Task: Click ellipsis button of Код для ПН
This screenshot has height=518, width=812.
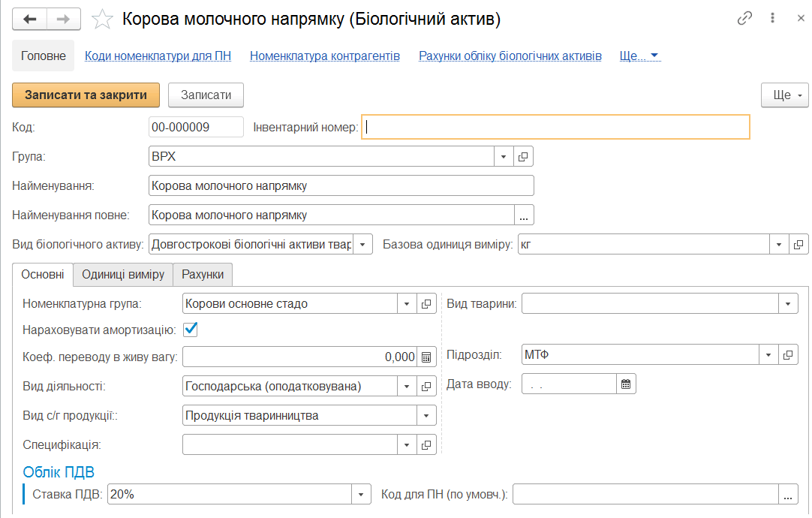Action: point(788,495)
